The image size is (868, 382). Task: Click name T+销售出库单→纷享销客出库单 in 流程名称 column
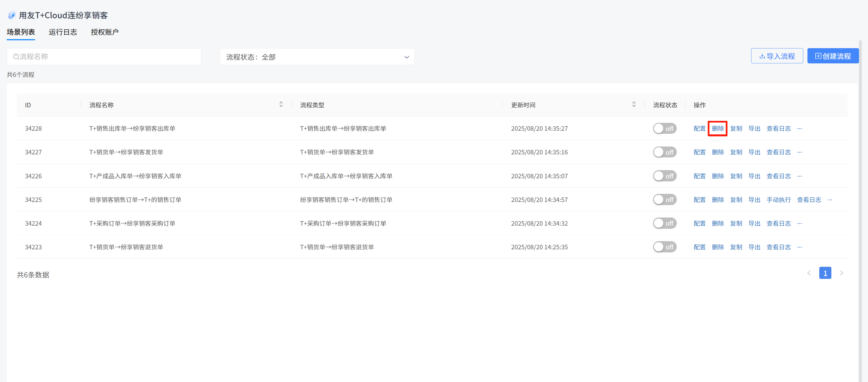pos(132,128)
